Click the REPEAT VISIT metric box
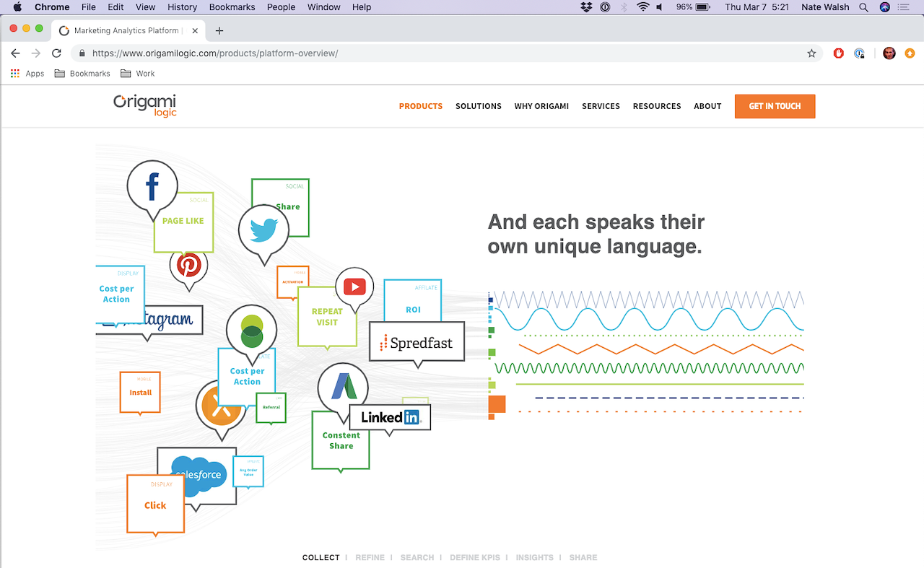Viewport: 924px width, 568px height. click(327, 317)
